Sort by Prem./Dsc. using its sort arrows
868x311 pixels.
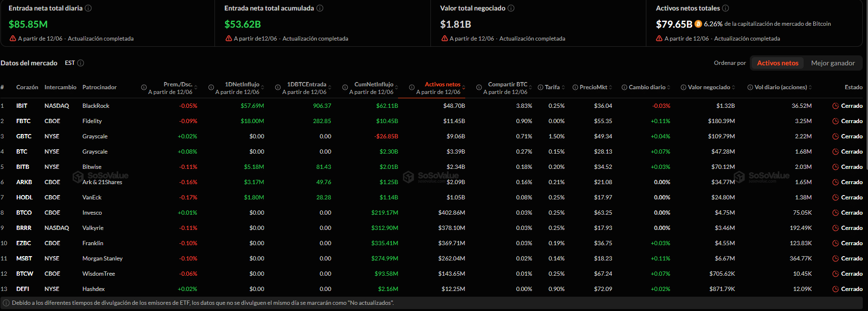pos(196,87)
